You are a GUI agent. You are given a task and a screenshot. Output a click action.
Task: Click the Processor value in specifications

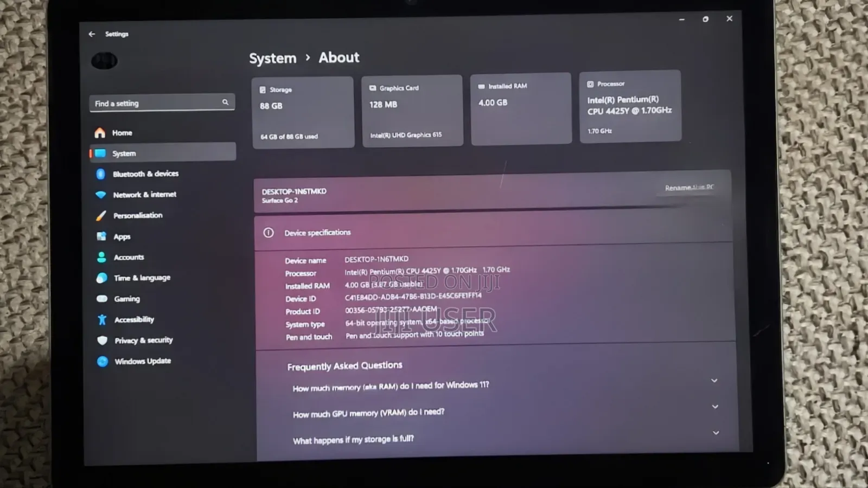click(427, 271)
